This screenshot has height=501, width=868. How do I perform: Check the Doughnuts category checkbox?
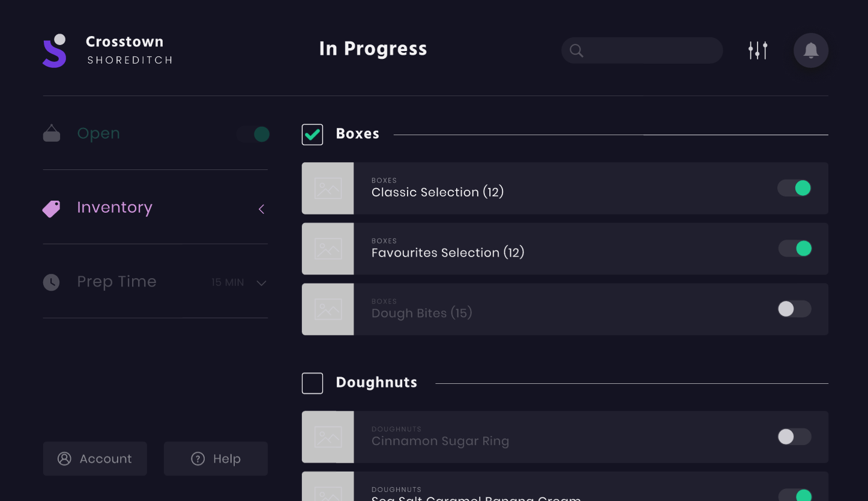point(312,383)
